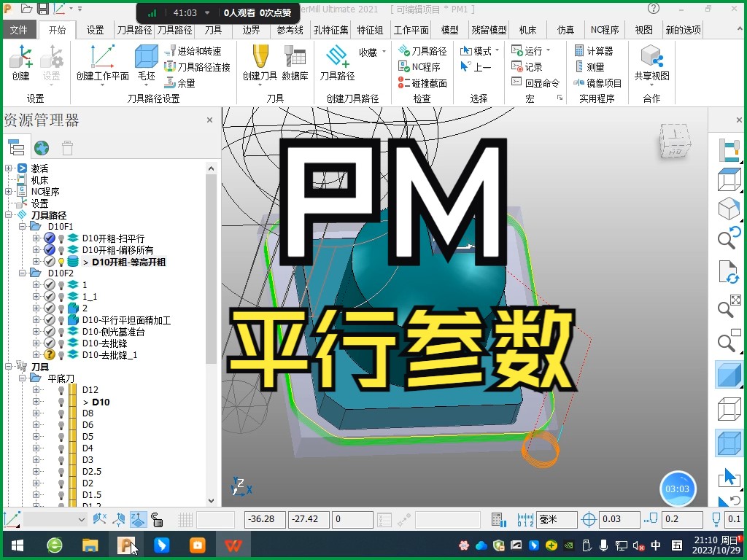Toggle wireframe view on right toolbar

click(x=729, y=410)
